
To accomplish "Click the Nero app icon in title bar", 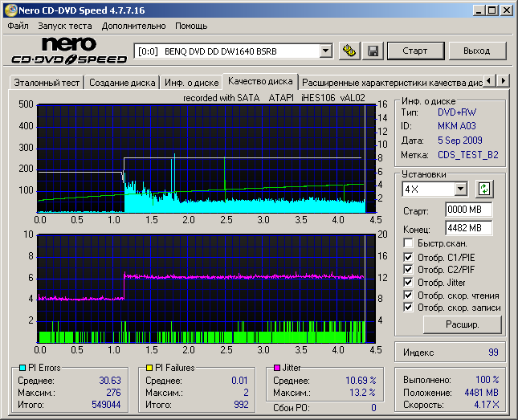I will (x=9, y=10).
